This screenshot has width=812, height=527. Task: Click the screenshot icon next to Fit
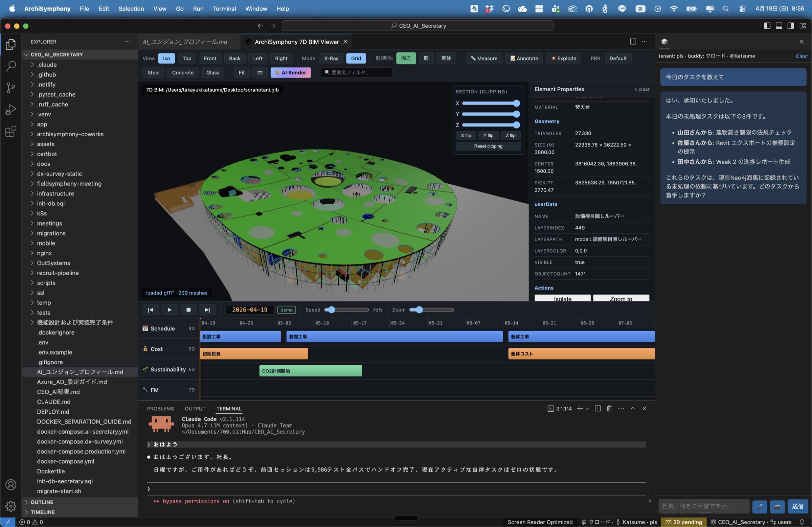[x=260, y=73]
